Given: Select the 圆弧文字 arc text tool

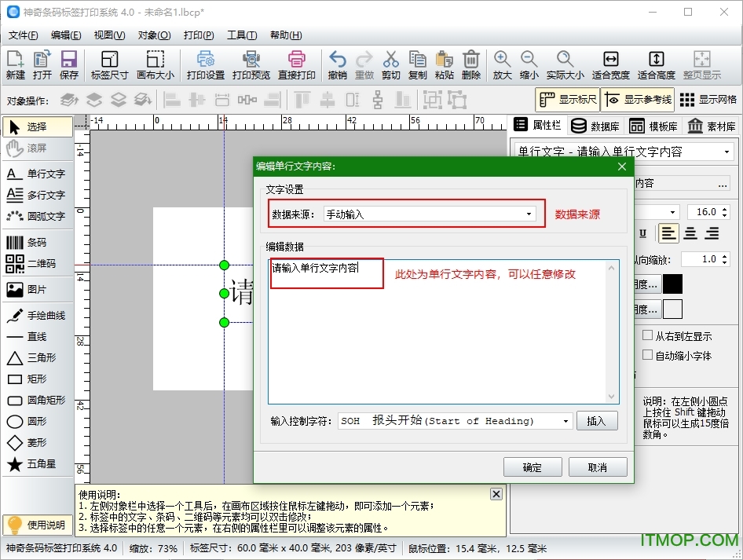Looking at the screenshot, I should coord(38,216).
